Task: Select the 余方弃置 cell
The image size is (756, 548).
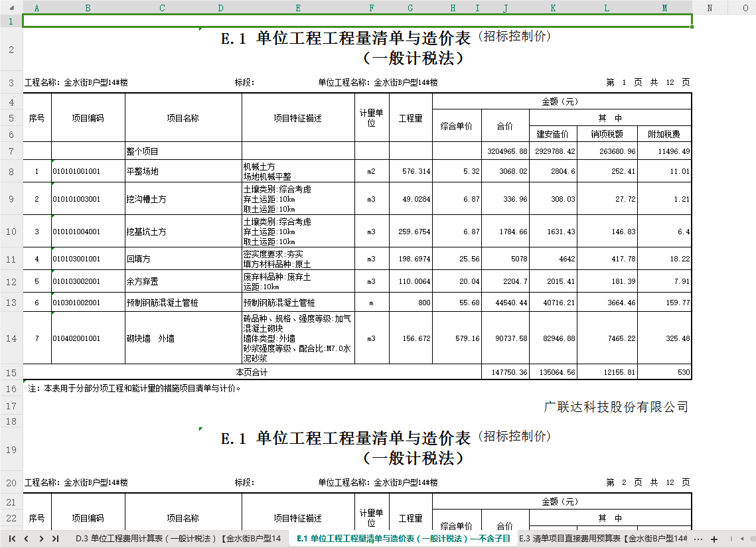Action: (x=183, y=281)
